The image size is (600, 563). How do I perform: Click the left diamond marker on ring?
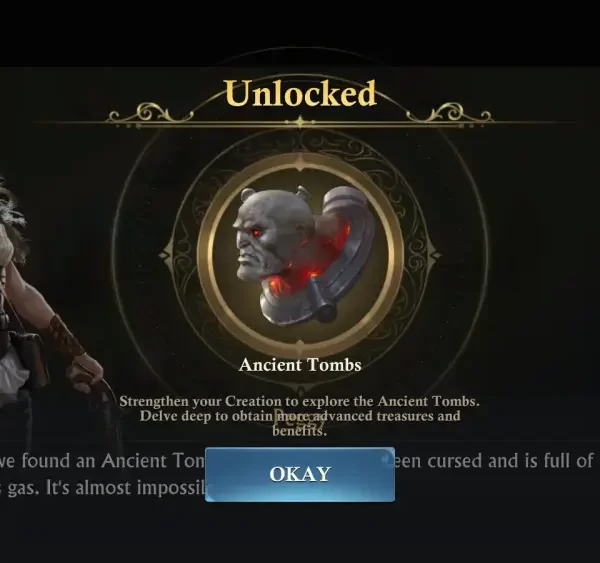point(166,254)
